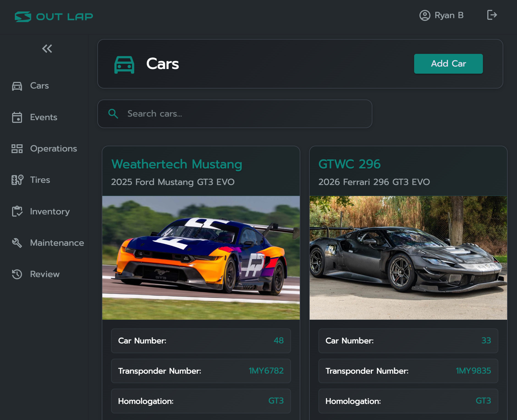Open the Weathertech Mustang title link
517x420 pixels.
(177, 164)
